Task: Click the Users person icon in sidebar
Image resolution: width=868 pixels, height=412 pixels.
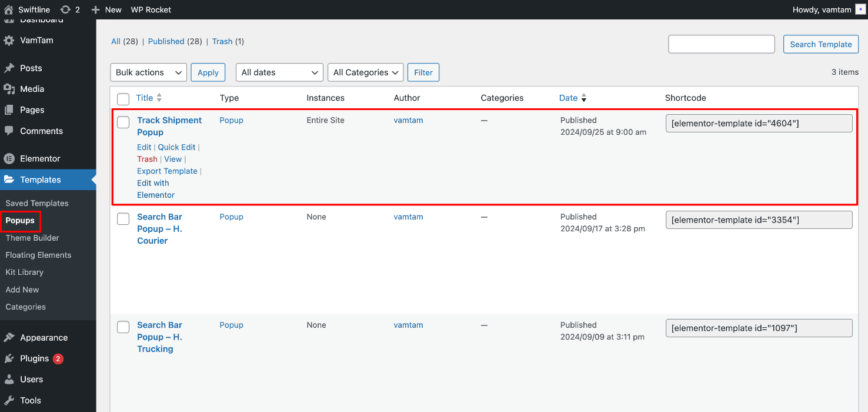Action: click(x=9, y=380)
